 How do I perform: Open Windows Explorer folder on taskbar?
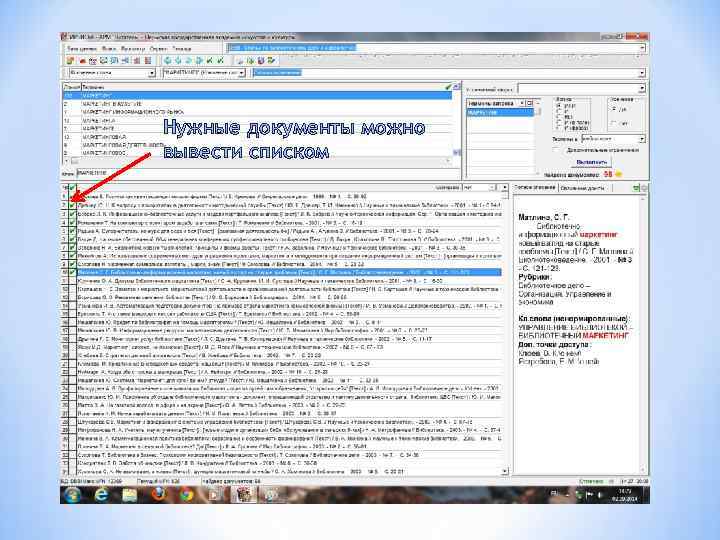pyautogui.click(x=129, y=495)
